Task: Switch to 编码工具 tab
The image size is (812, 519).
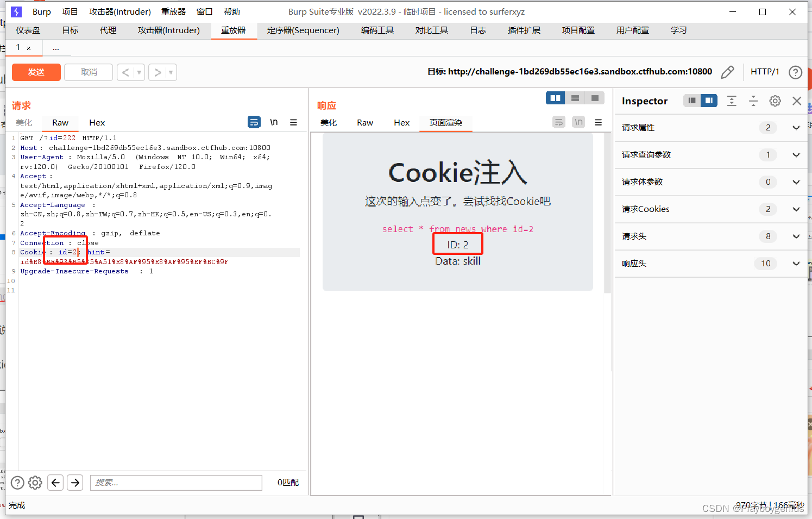Action: coord(377,30)
